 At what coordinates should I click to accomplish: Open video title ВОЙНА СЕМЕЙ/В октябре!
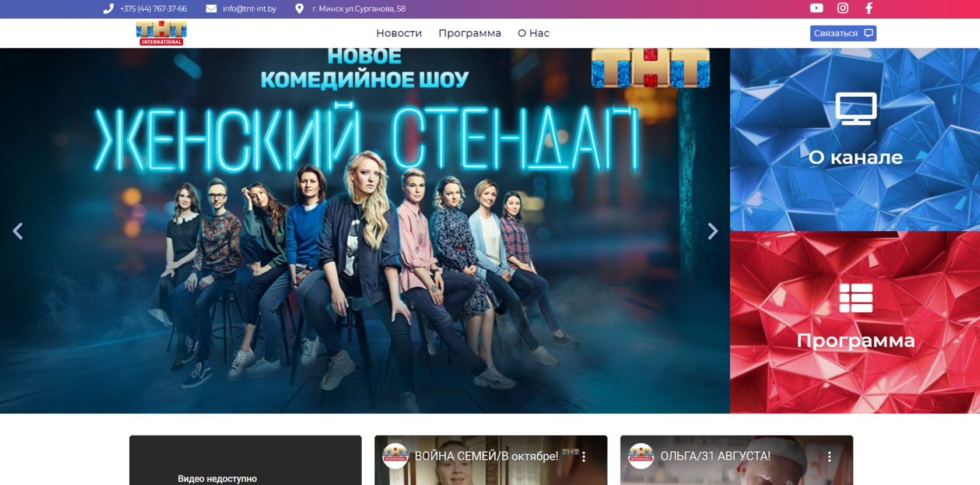coord(487,456)
